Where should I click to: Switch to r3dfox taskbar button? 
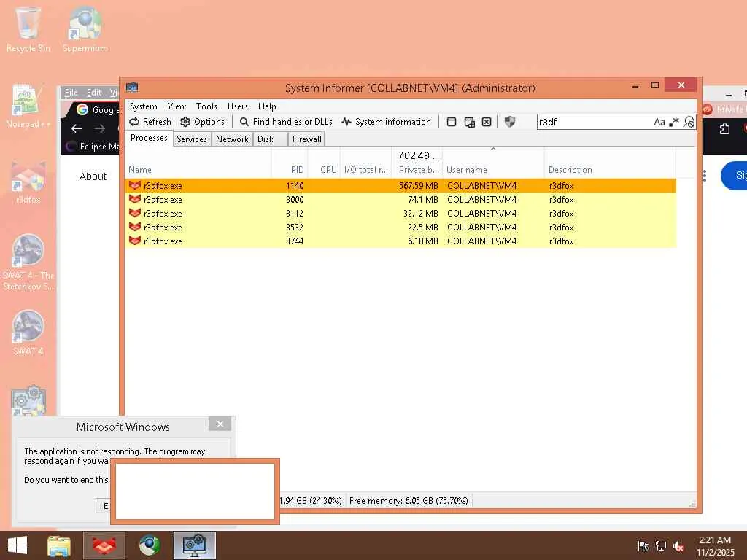tap(104, 545)
